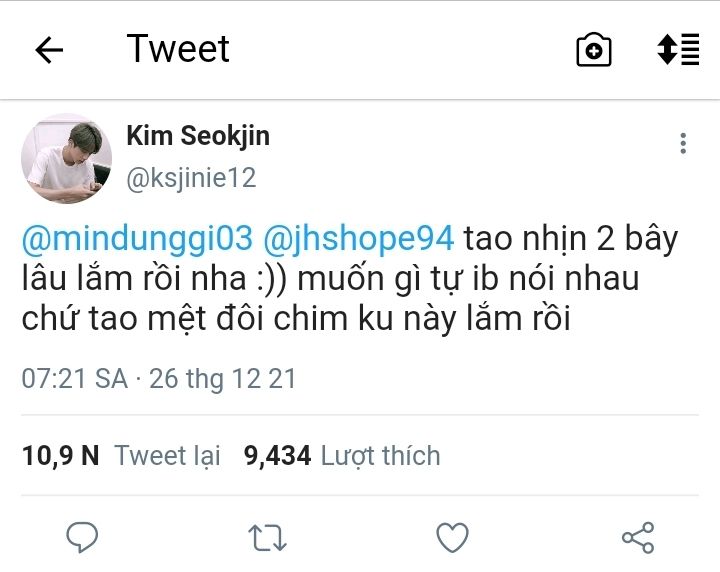Open Kim Seokjin's profile picture
Screen dimensions: 720x572
tap(67, 158)
